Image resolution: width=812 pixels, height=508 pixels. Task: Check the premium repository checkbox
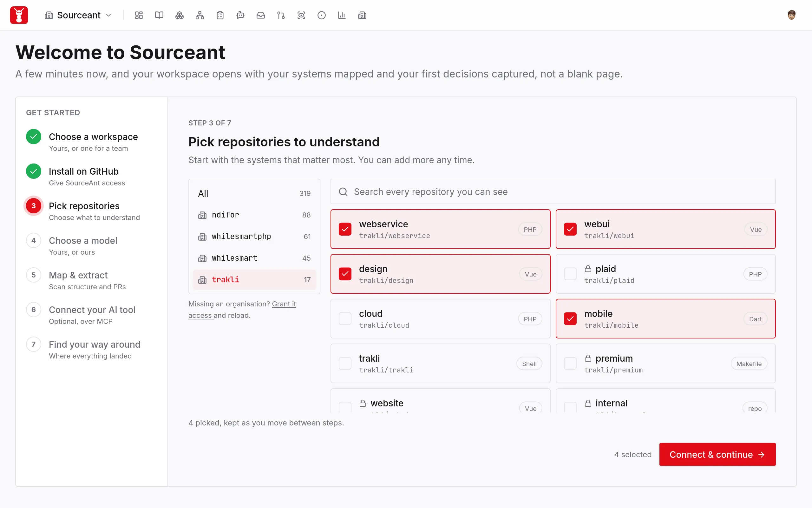pyautogui.click(x=570, y=363)
